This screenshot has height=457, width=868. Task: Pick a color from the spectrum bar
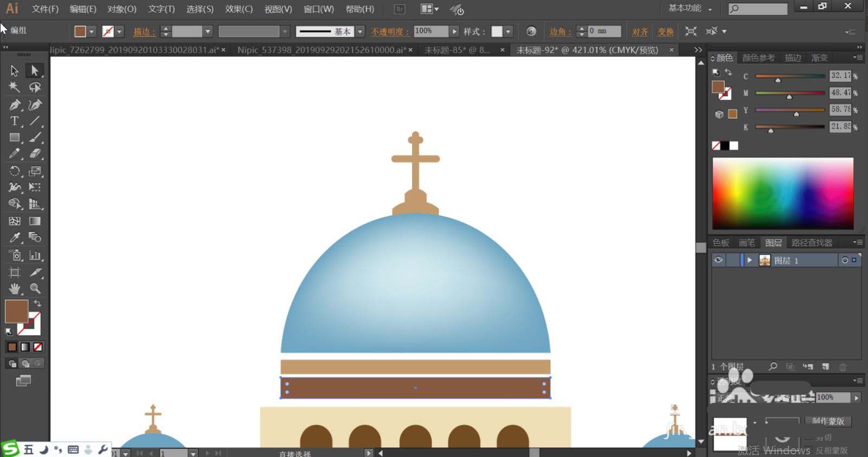tap(782, 193)
